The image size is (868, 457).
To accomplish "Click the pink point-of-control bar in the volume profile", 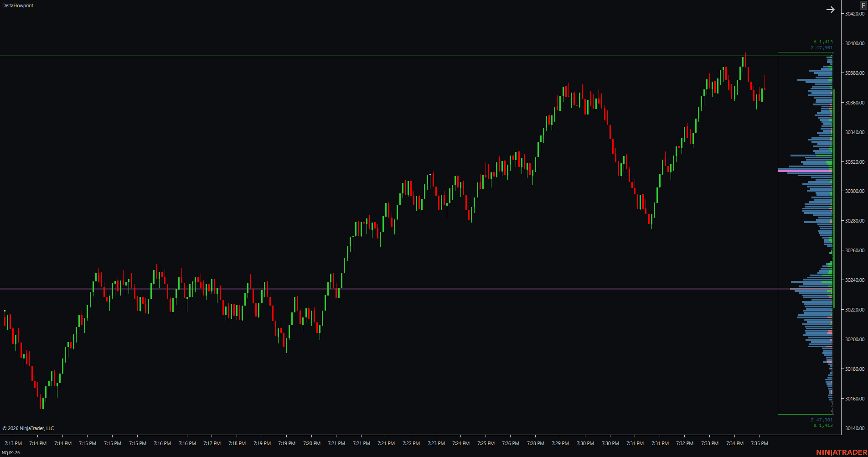I will (x=806, y=171).
